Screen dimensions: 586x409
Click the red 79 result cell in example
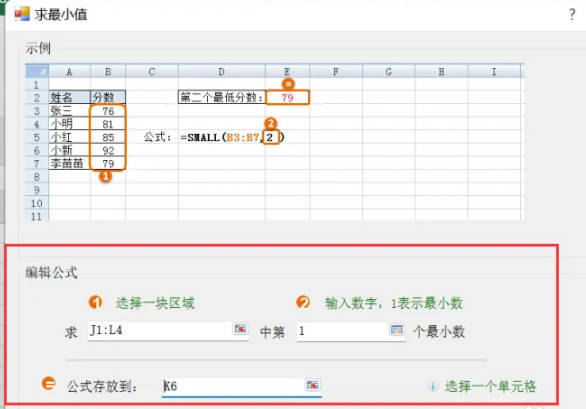pyautogui.click(x=287, y=98)
